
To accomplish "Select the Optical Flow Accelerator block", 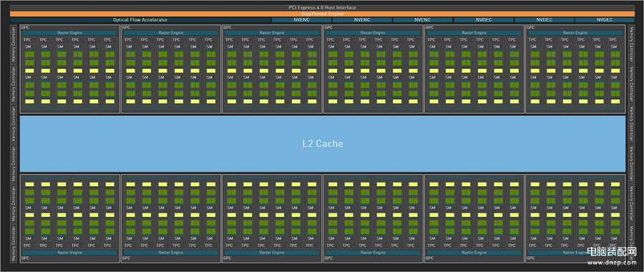I will [140, 20].
